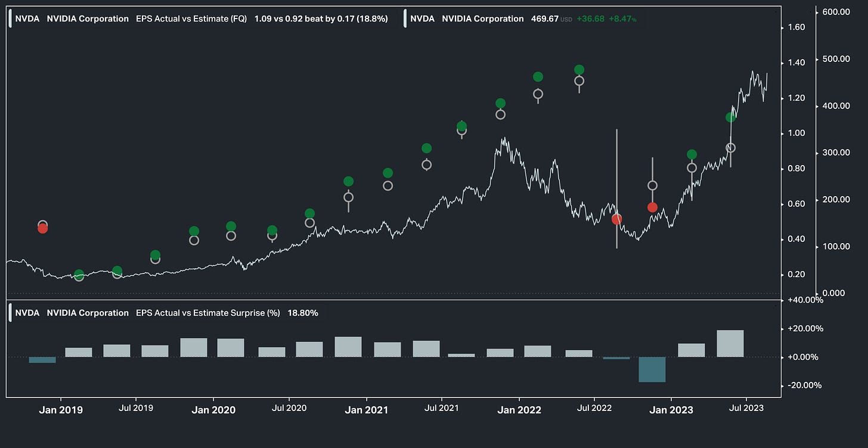Screen dimensions: 868x448
Task: Click NVIDIA Corporation name beside price 469.67
Action: click(483, 18)
